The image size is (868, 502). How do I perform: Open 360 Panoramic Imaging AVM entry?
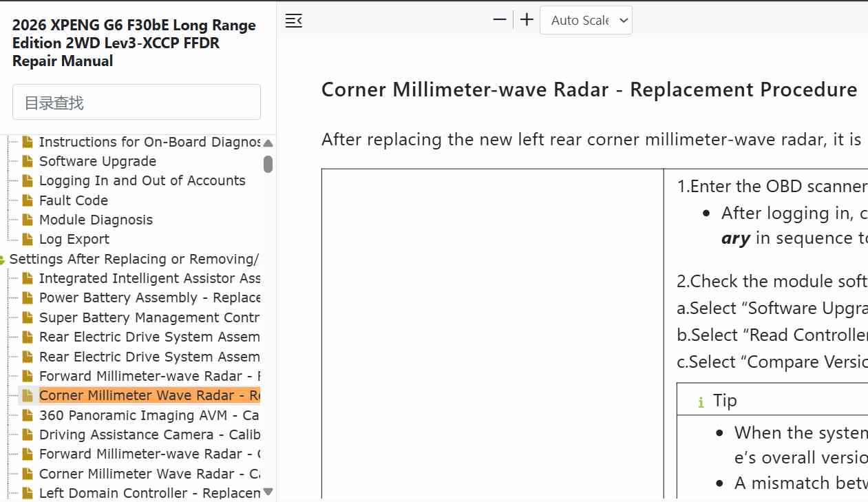(x=149, y=415)
